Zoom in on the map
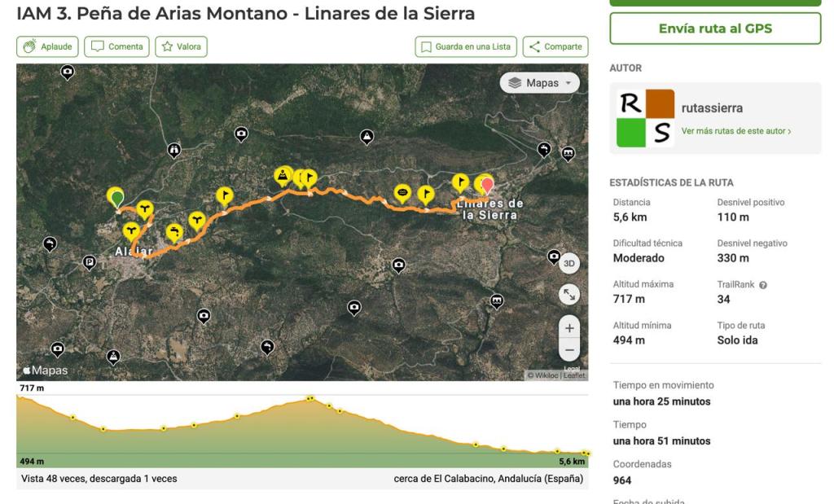The image size is (834, 504). pyautogui.click(x=569, y=328)
